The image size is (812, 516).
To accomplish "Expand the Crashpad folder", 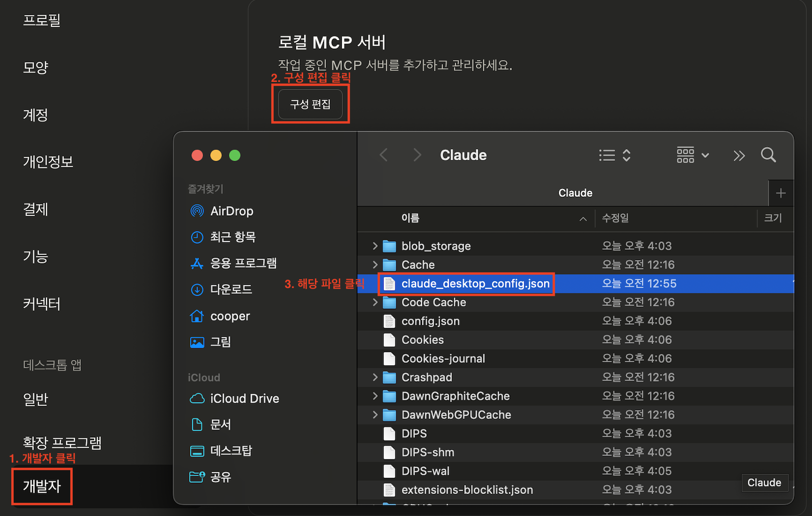I will click(x=375, y=377).
